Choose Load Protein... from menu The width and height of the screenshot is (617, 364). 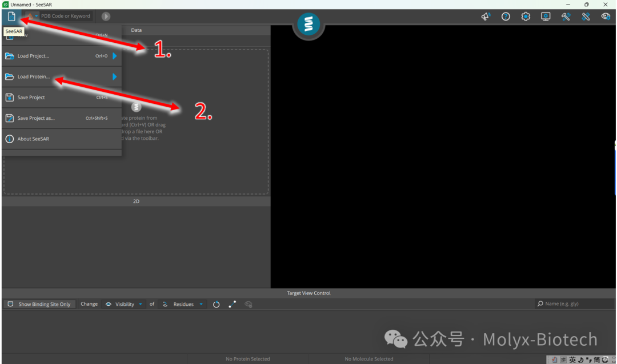(x=62, y=76)
